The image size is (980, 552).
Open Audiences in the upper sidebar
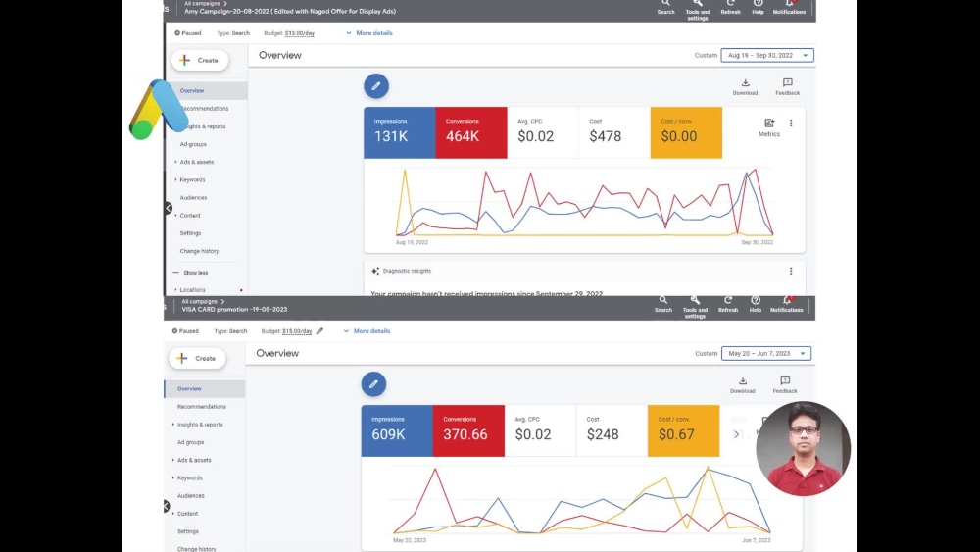(193, 197)
